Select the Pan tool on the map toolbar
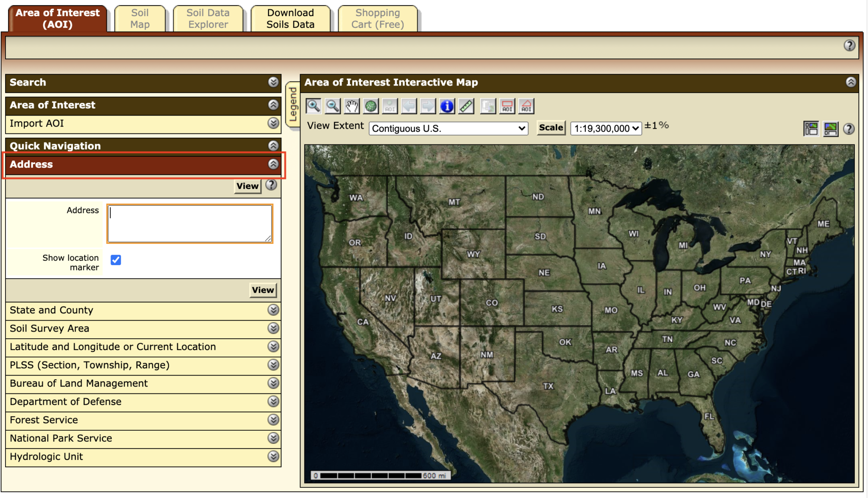Image resolution: width=868 pixels, height=498 pixels. [351, 106]
